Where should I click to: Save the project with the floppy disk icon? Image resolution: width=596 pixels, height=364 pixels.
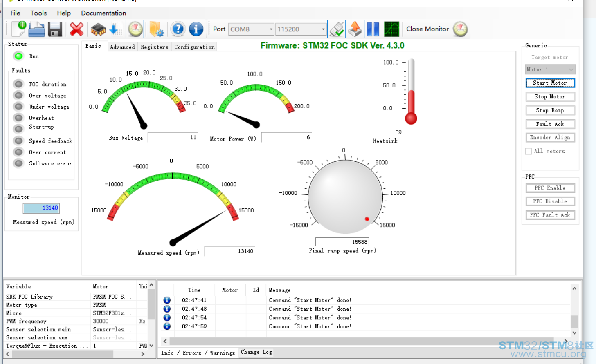click(x=55, y=29)
